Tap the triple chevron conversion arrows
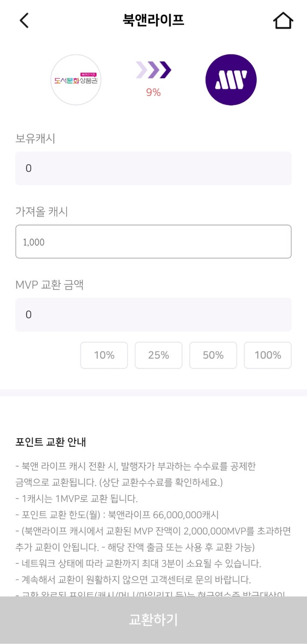 click(x=153, y=70)
